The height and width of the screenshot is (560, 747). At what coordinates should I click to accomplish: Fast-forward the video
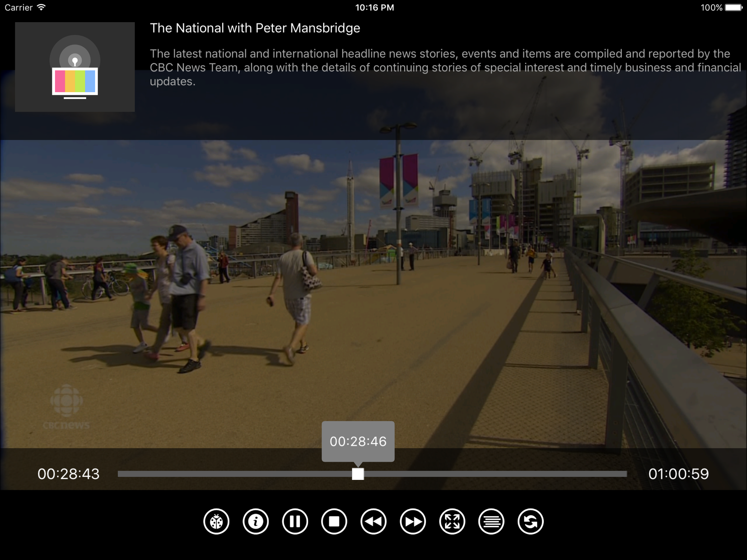pyautogui.click(x=413, y=521)
